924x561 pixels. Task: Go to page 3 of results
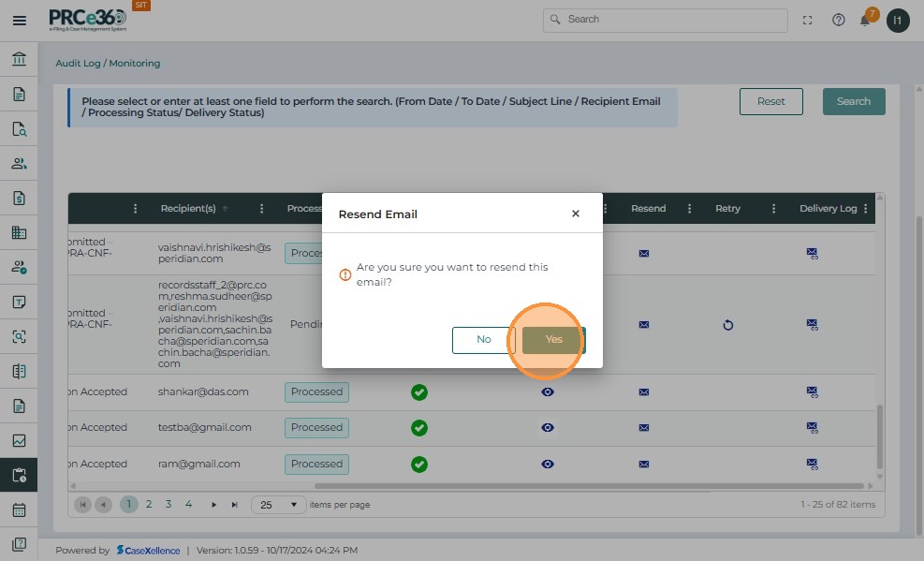coord(169,505)
